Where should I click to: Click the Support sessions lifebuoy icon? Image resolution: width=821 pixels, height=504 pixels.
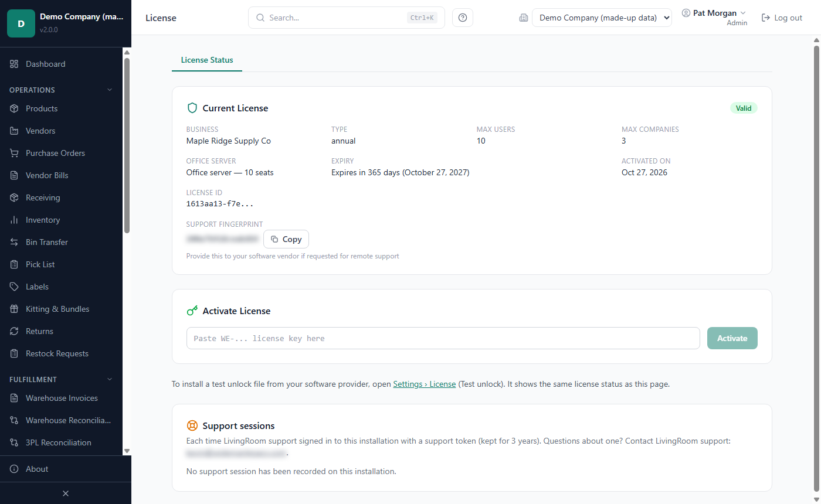click(x=192, y=425)
